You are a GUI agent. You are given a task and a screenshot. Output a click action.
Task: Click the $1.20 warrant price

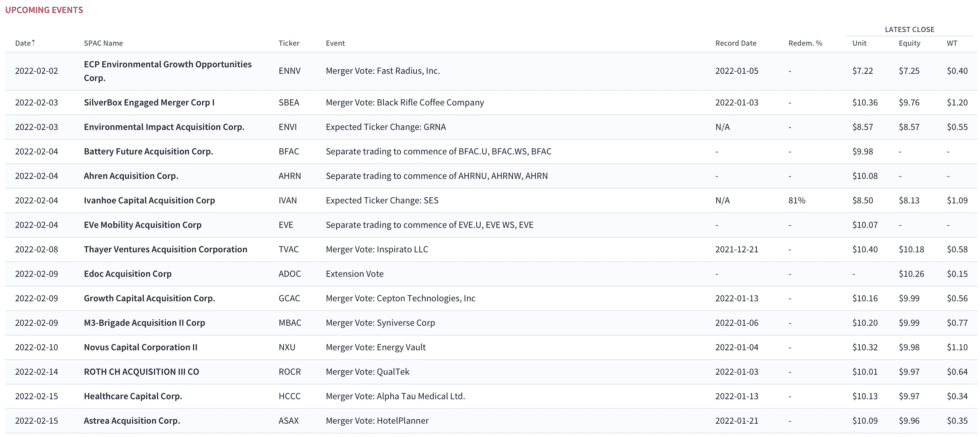click(957, 103)
